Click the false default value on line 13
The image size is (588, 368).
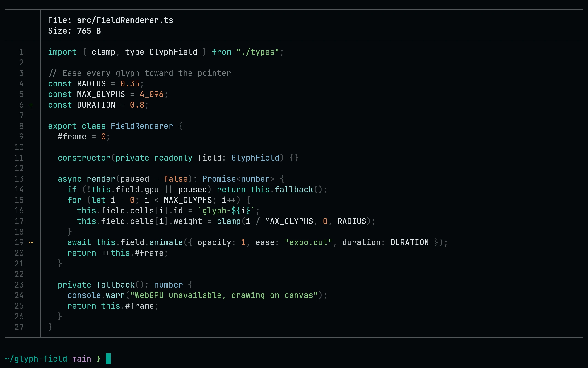pos(176,179)
